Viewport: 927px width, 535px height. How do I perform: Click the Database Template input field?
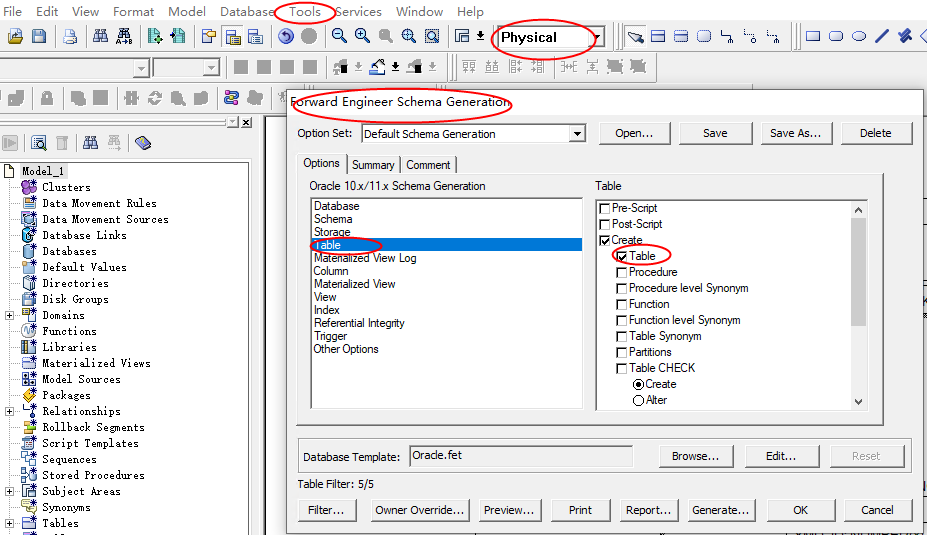[x=521, y=456]
